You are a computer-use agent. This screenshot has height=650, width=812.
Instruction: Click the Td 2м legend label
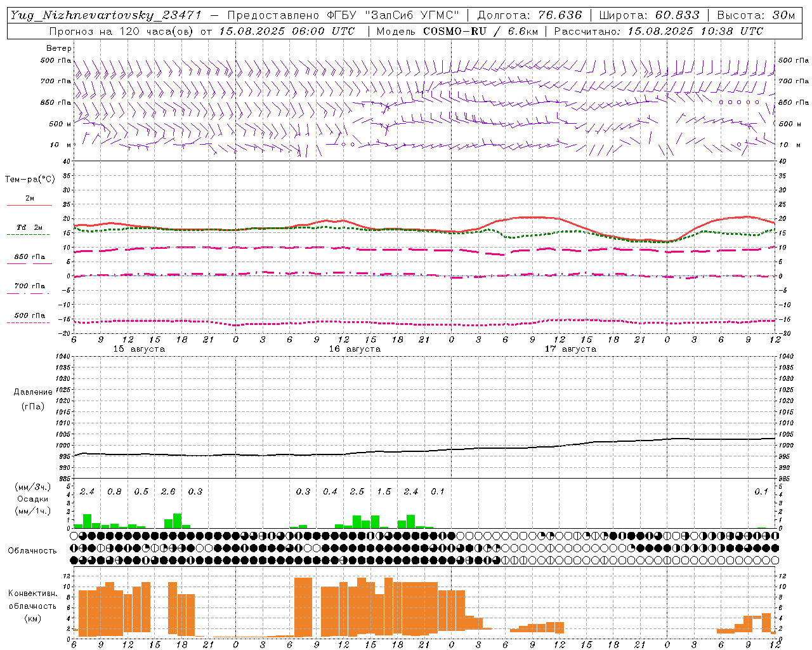click(29, 227)
